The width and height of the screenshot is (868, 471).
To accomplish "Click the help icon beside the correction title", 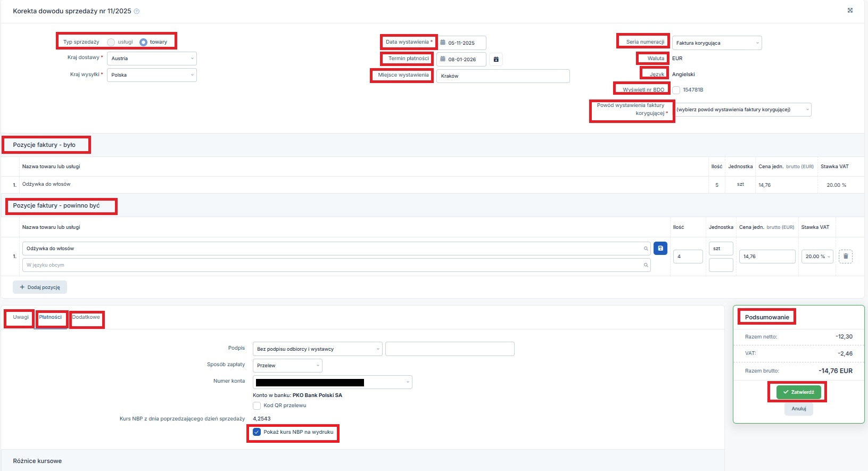I will tap(137, 11).
